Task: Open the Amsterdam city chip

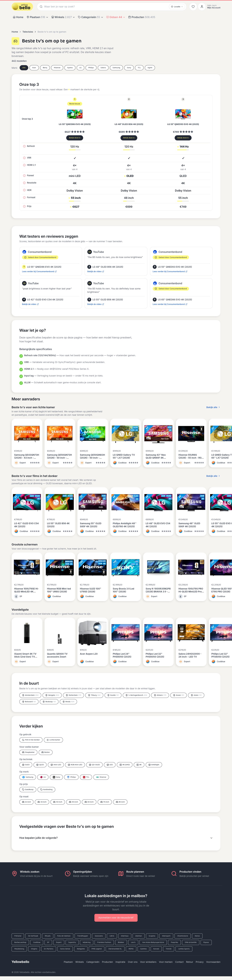Action: tap(30, 695)
